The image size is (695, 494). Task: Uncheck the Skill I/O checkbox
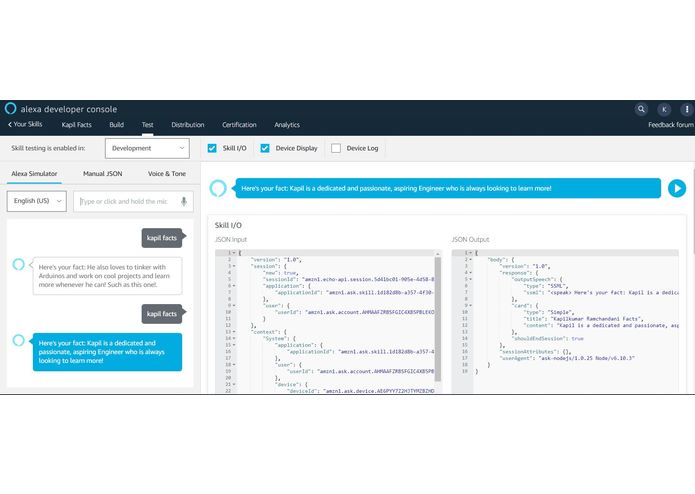coord(212,148)
